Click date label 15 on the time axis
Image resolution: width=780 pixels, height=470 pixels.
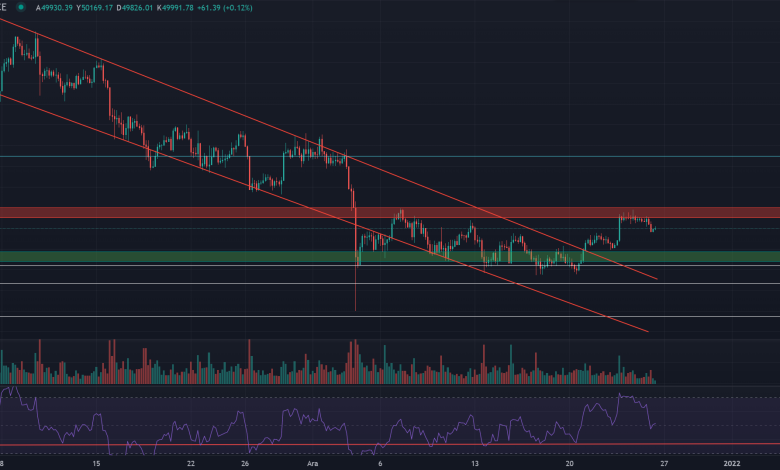tap(95, 463)
